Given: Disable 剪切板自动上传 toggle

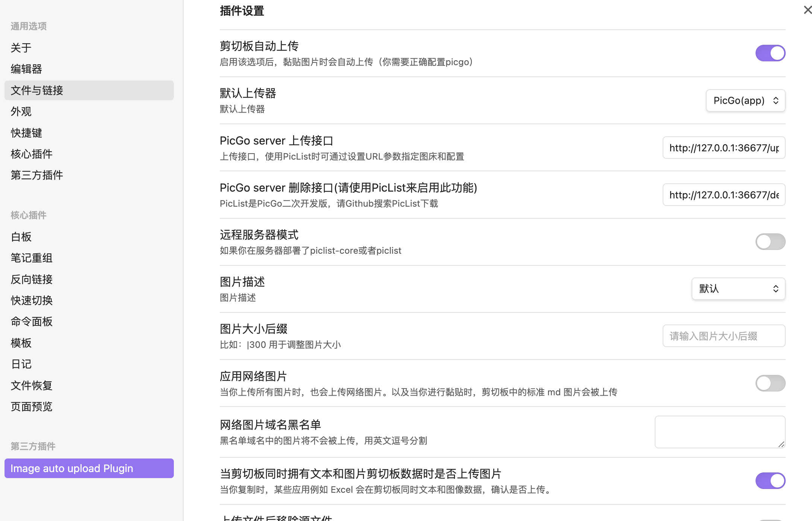Looking at the screenshot, I should click(x=770, y=53).
